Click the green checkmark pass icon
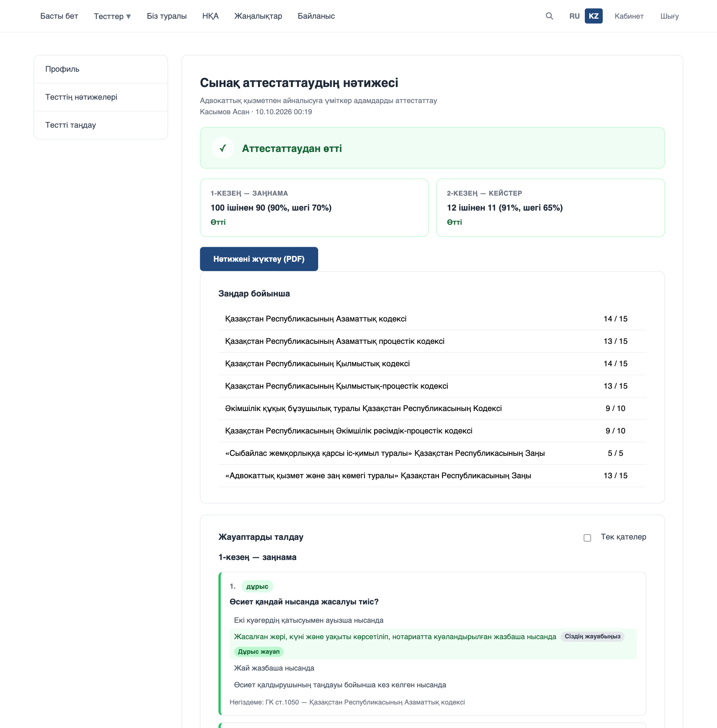 (223, 148)
